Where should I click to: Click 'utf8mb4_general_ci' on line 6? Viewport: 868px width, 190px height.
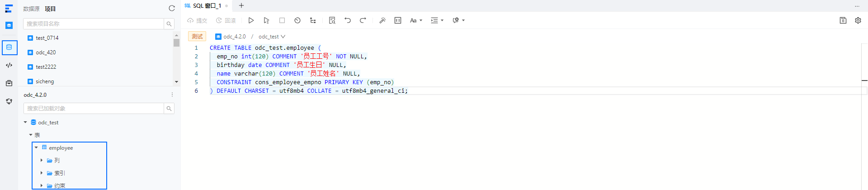tap(373, 91)
